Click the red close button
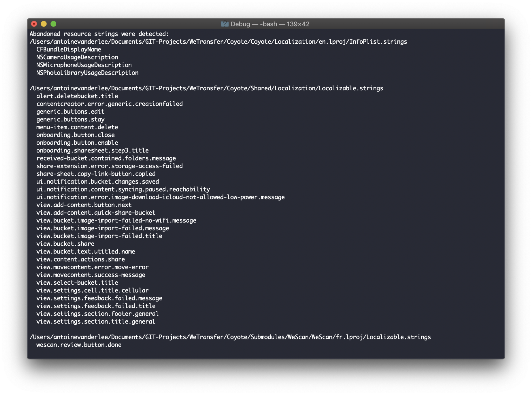This screenshot has height=395, width=532. [35, 24]
